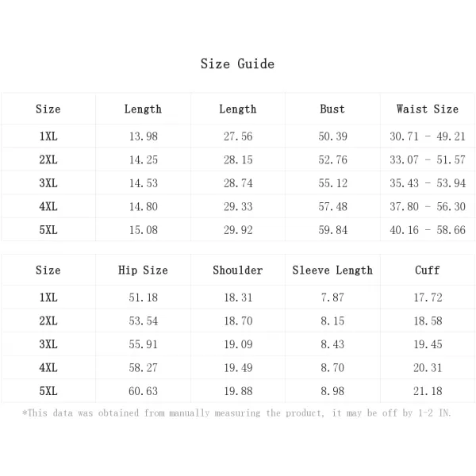This screenshot has height=476, width=476.
Task: Click the 4XL length value 29.33
Action: pyautogui.click(x=238, y=206)
